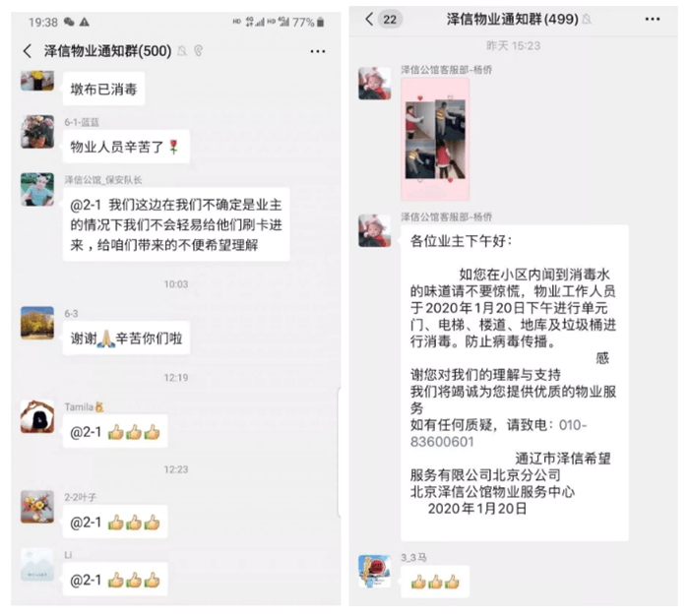
Task: Open the disinfection photo collage image
Action: click(x=435, y=140)
